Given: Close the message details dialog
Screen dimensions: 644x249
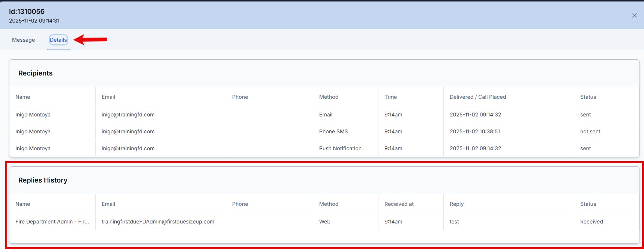Looking at the screenshot, I should click(x=635, y=15).
